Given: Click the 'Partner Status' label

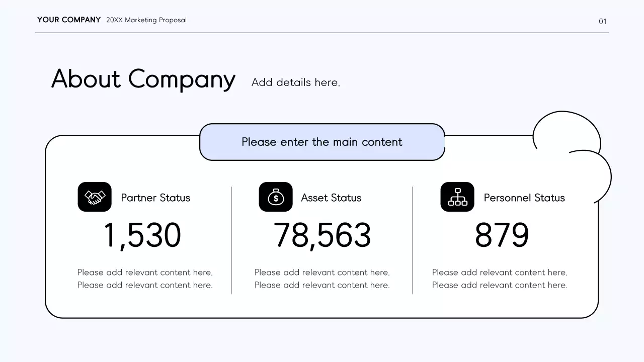Looking at the screenshot, I should 155,198.
